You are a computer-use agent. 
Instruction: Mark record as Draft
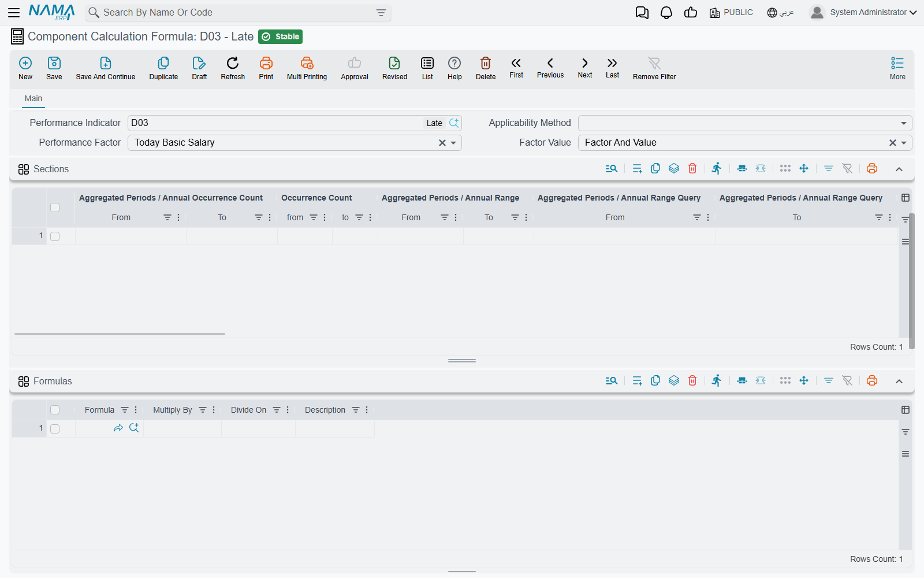tap(199, 68)
